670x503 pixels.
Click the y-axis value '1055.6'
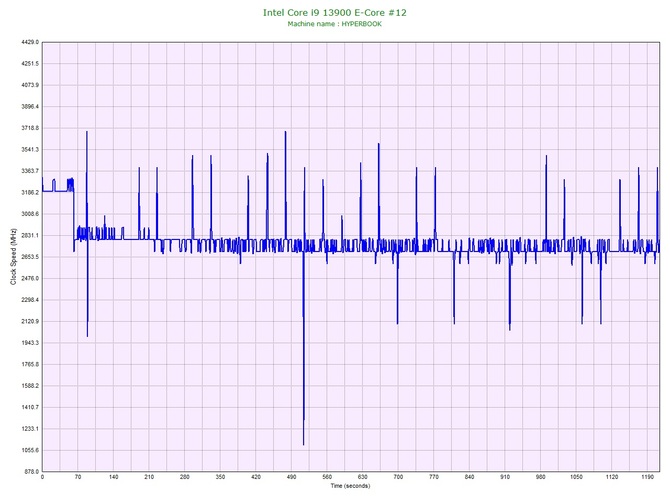click(30, 450)
